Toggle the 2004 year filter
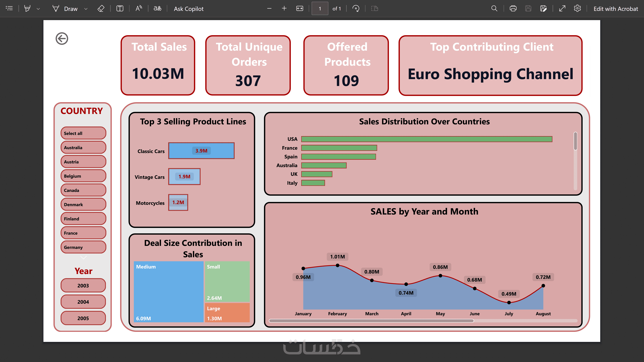 click(83, 302)
